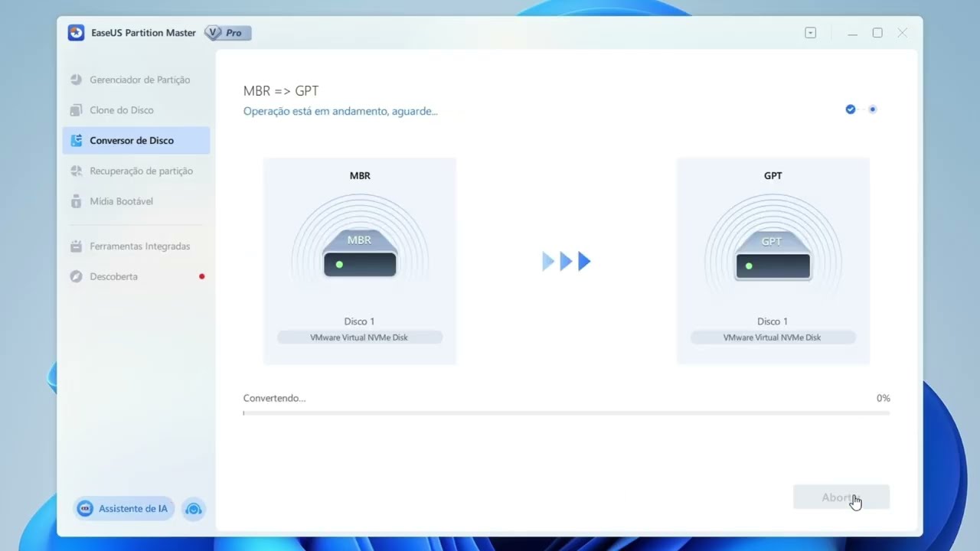Click the GPT card title text
The width and height of the screenshot is (980, 551).
pos(773,175)
